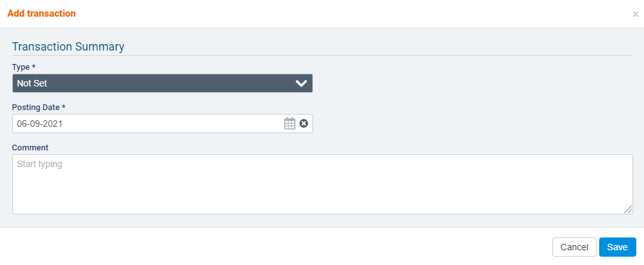The width and height of the screenshot is (644, 265).
Task: Grab the Comment box resize handle
Action: pos(629,209)
